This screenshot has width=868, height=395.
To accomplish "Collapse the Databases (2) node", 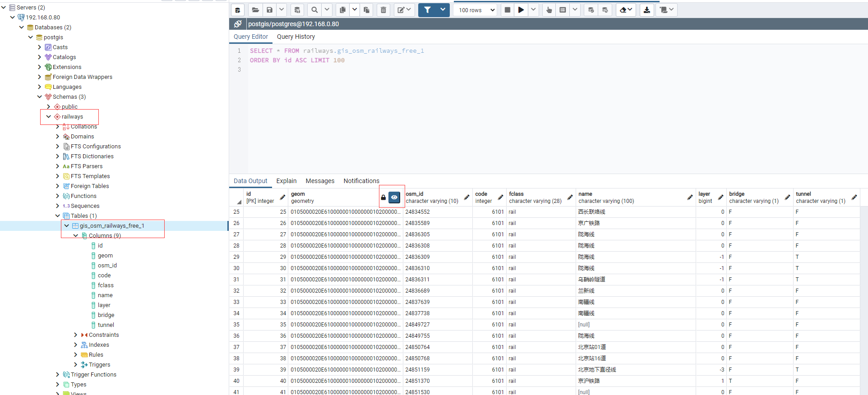I will point(22,27).
